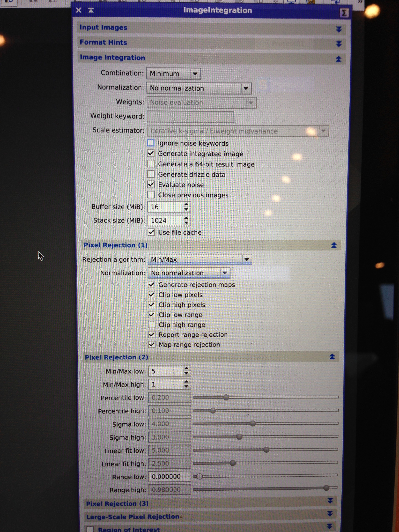The width and height of the screenshot is (399, 532).
Task: Enable Clip high range checkbox
Action: click(152, 325)
